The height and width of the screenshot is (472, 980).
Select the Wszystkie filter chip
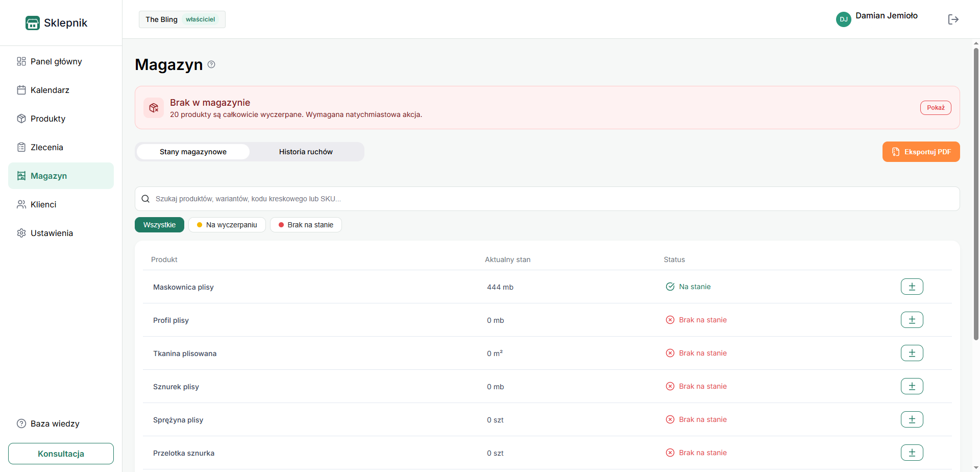159,225
